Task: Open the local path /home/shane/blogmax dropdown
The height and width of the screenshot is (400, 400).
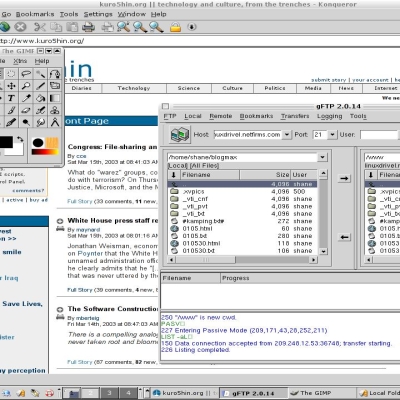Action: pyautogui.click(x=322, y=157)
